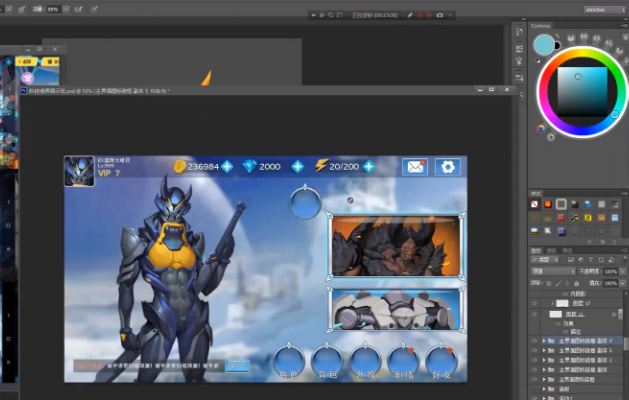The image size is (629, 400).
Task: Toggle lock all padlock icon
Action: (x=576, y=283)
